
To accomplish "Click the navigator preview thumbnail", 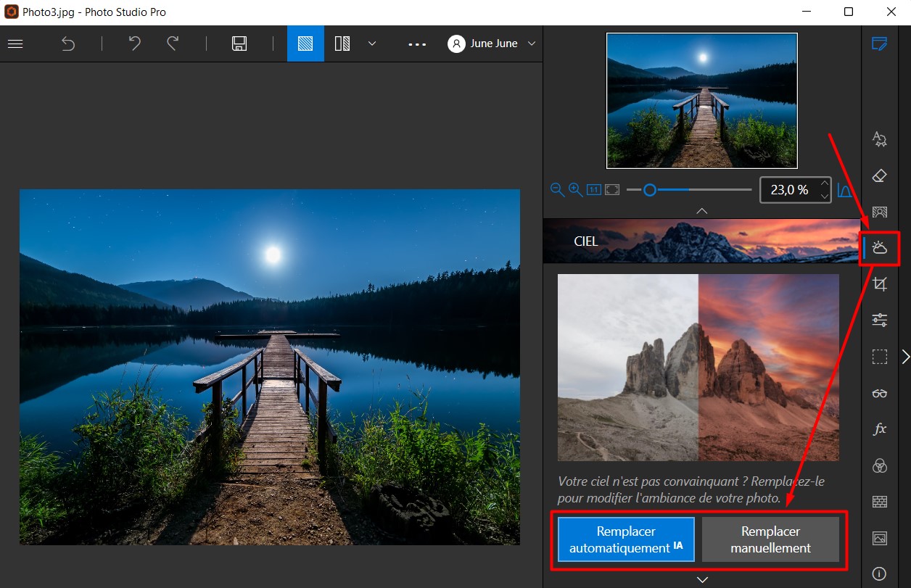I will click(x=701, y=101).
